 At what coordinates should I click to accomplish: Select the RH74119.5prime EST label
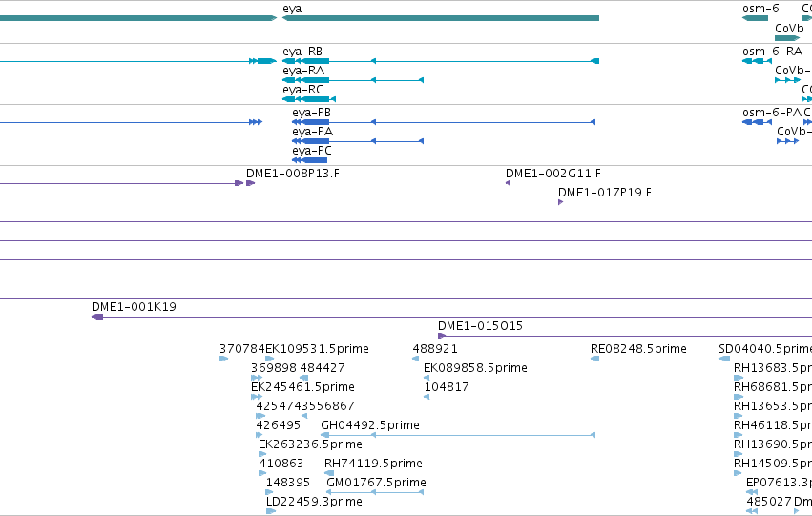click(x=373, y=464)
